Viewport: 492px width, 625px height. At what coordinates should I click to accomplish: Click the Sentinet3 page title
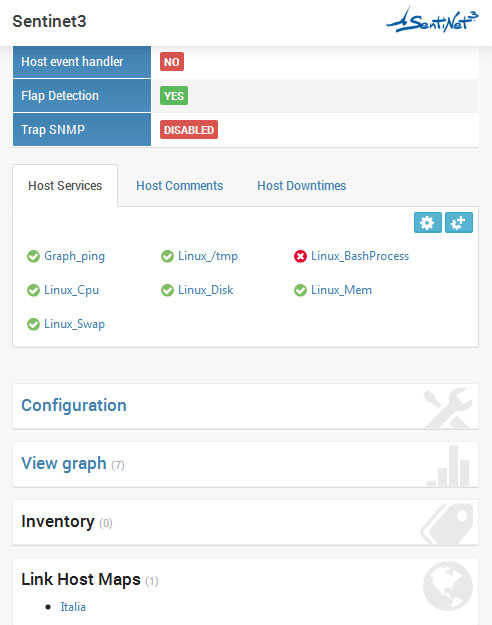49,21
